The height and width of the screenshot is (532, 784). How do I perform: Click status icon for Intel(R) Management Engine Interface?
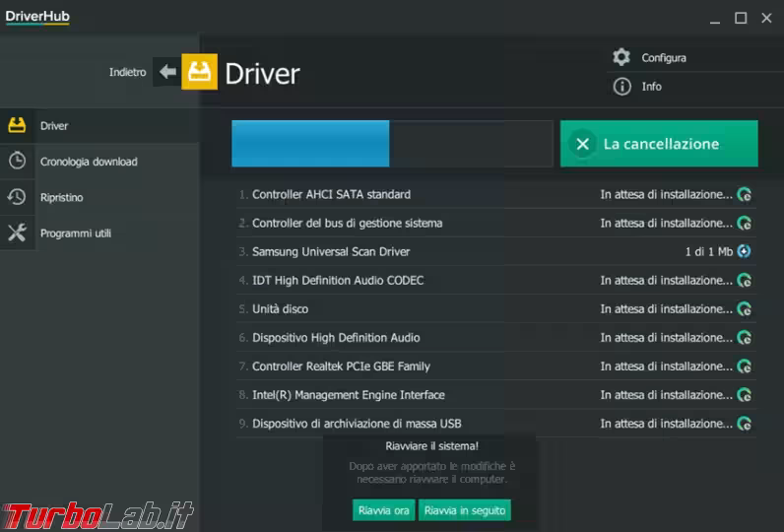744,395
